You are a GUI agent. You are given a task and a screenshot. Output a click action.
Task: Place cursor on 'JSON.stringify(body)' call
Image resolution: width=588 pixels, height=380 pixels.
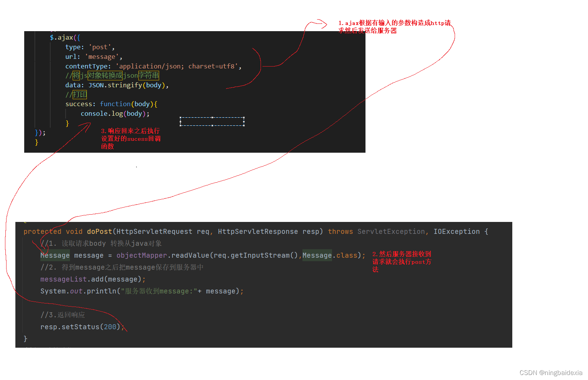127,85
